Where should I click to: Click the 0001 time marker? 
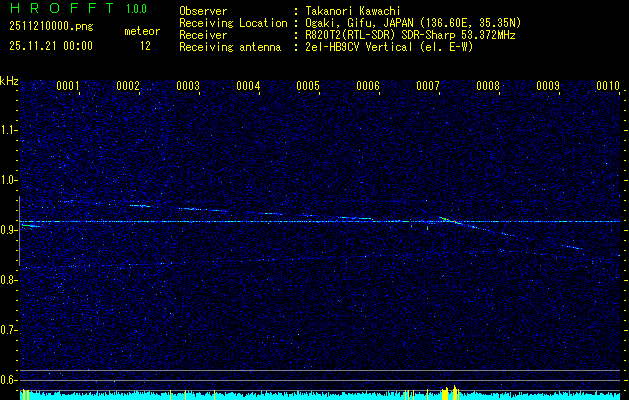(x=68, y=86)
